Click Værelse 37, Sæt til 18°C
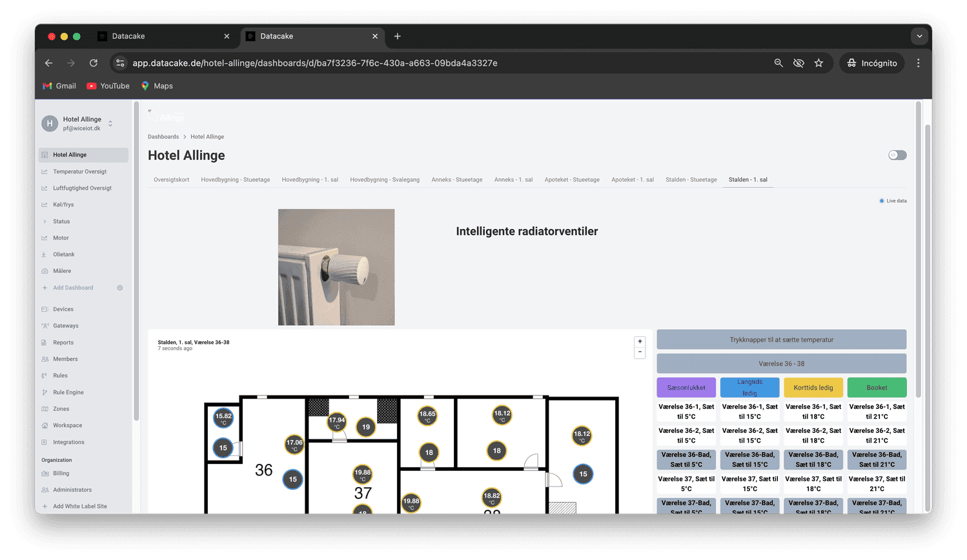The height and width of the screenshot is (560, 967). (813, 484)
